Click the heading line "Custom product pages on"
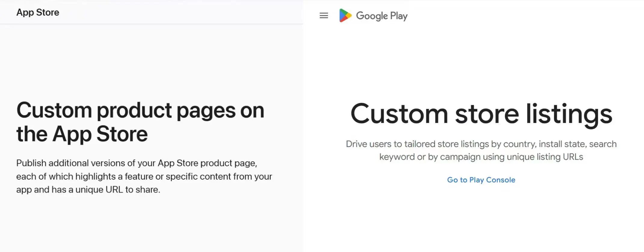644x252 pixels. (x=140, y=110)
